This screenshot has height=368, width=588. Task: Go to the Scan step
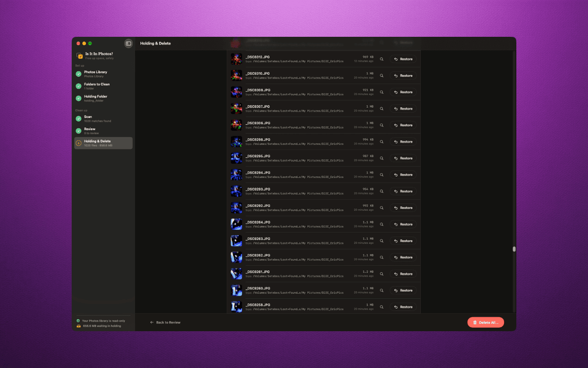103,119
